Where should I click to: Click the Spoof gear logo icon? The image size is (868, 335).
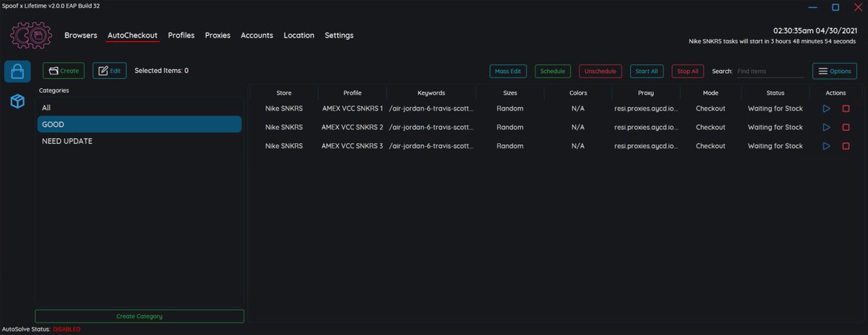[31, 35]
